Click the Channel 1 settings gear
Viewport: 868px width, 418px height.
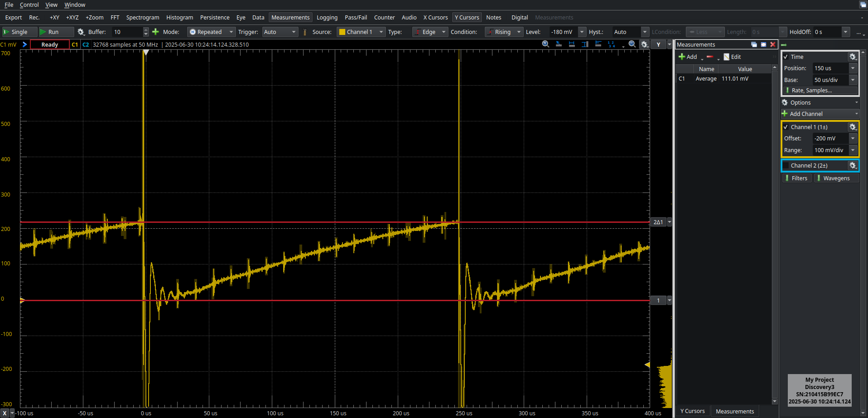pyautogui.click(x=853, y=127)
